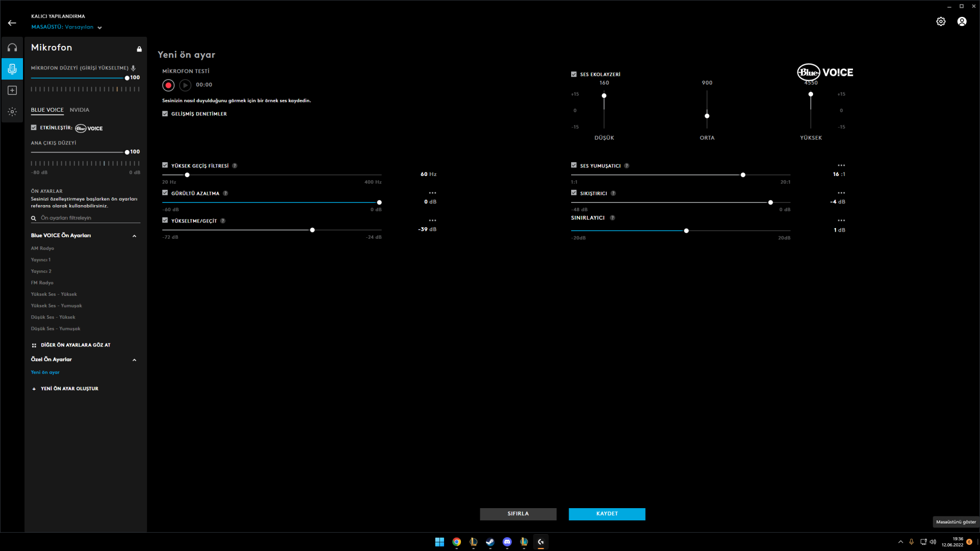Open the lighting sidebar icon

12,112
